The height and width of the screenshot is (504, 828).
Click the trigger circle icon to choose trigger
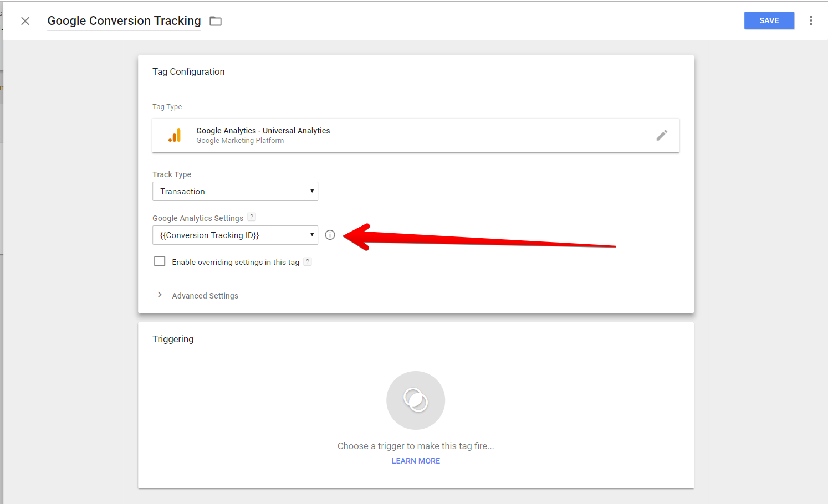[416, 400]
